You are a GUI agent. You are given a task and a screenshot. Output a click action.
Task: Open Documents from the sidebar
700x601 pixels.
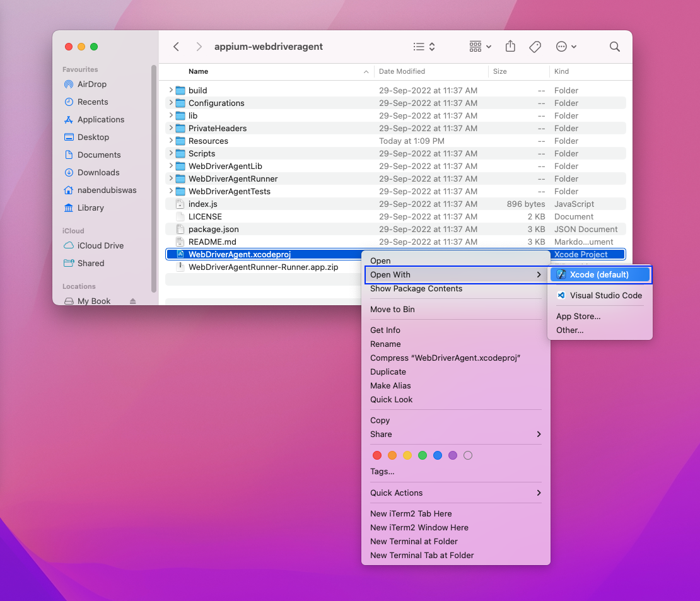(x=98, y=155)
